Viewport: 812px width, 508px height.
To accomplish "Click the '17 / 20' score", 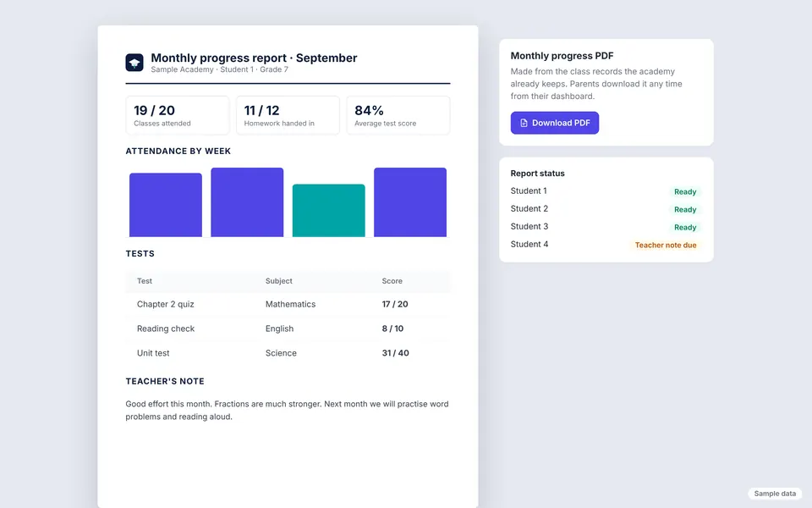I will point(395,304).
